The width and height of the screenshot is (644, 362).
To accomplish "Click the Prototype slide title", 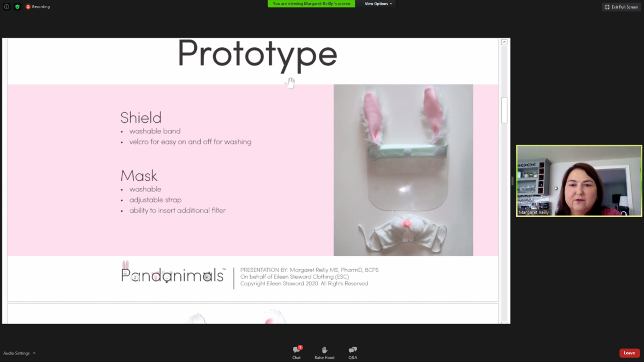I will tap(257, 54).
